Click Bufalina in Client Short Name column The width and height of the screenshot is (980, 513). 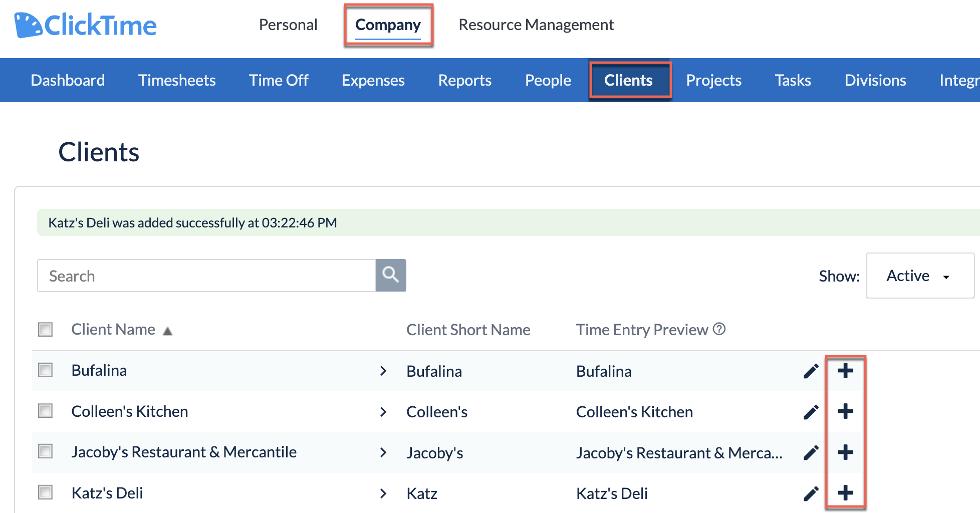434,371
